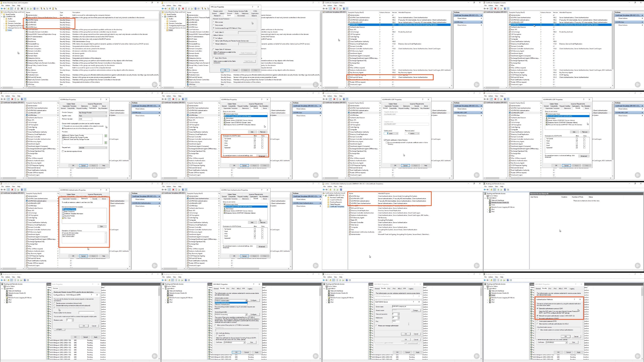The image size is (644, 362).
Task: Click the ? help icon in VPN User Properties
Action: point(253,7)
